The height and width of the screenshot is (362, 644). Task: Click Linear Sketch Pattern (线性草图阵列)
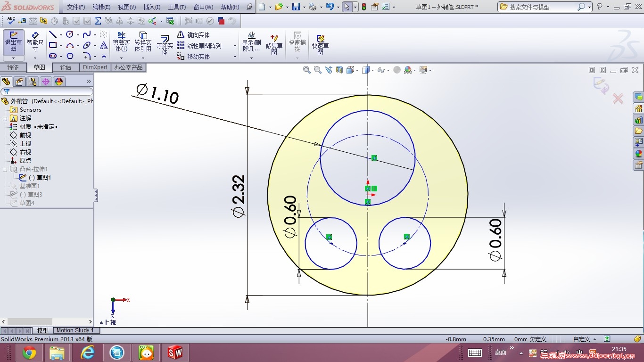(x=199, y=46)
